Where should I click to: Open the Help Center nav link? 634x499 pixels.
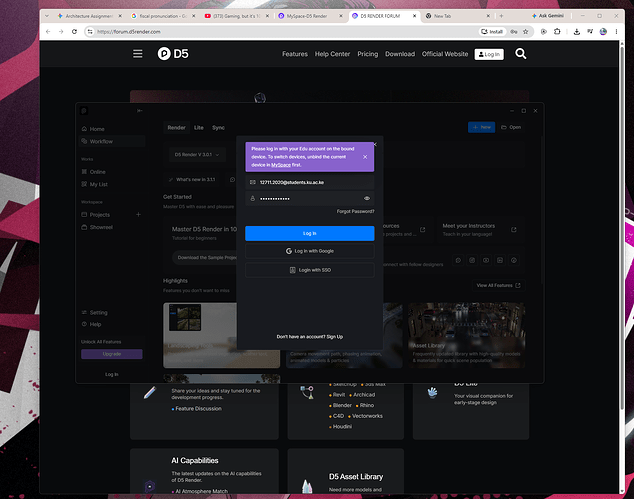[x=332, y=54]
